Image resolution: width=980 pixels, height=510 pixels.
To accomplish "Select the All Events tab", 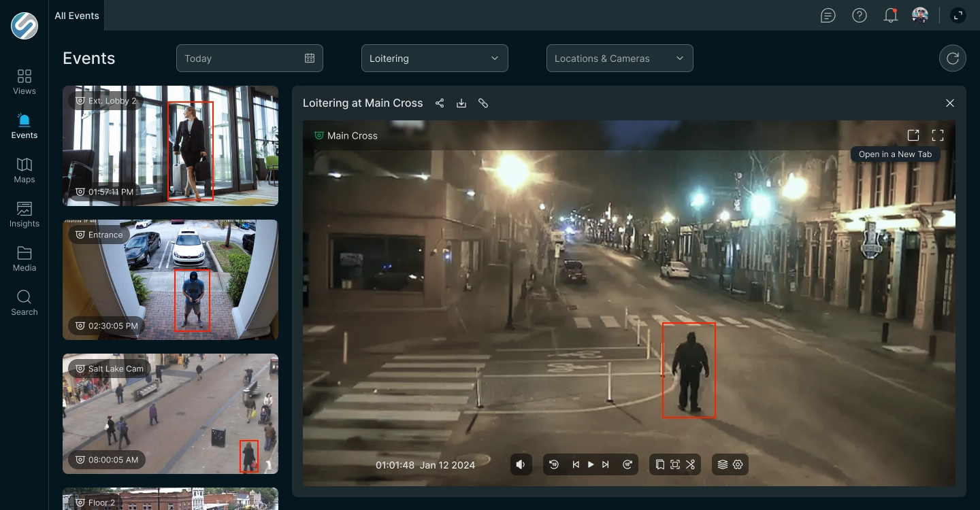I will (x=77, y=16).
